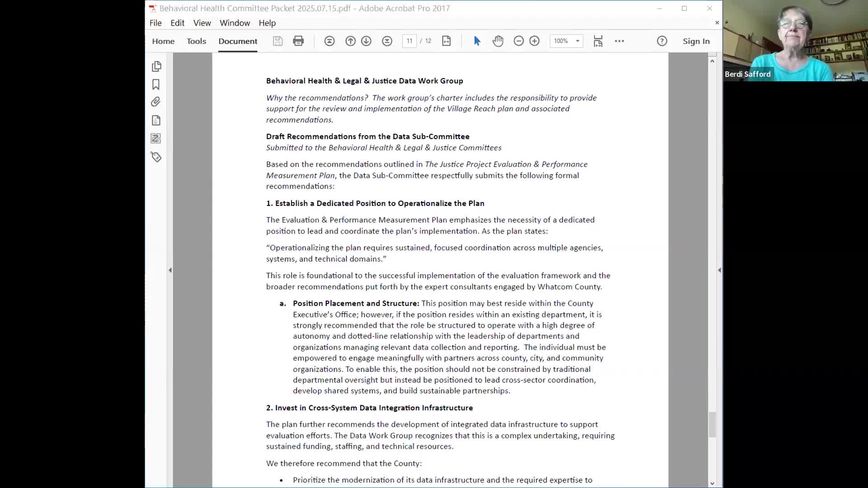Click the Print icon in toolbar
The width and height of the screenshot is (868, 488).
click(x=298, y=41)
